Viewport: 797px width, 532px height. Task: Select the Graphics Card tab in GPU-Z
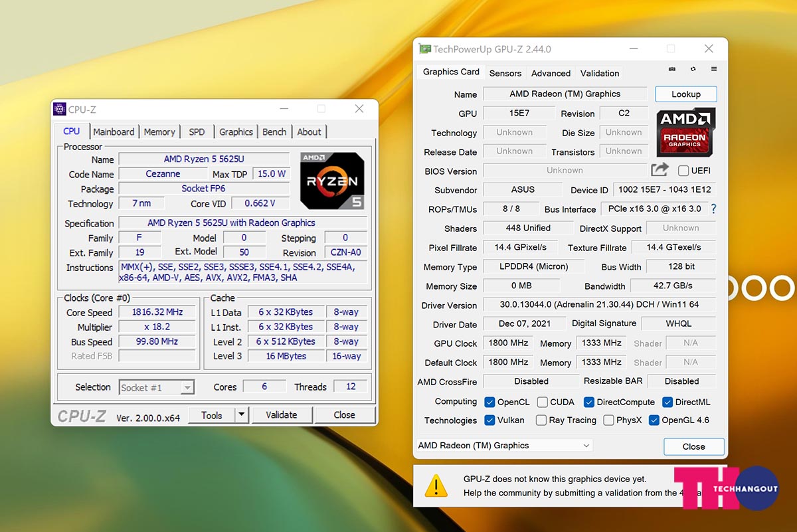pyautogui.click(x=451, y=72)
